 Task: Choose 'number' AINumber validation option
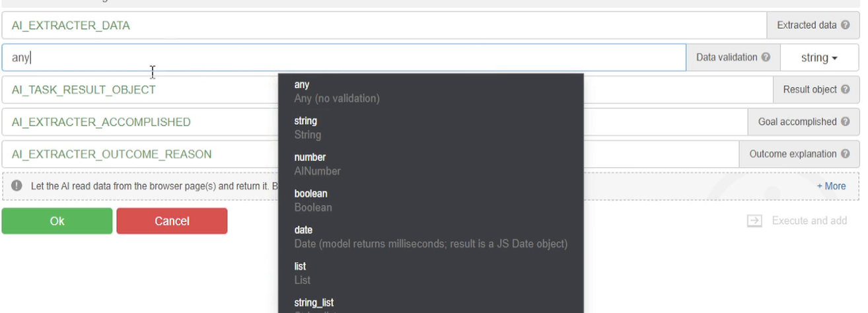(x=431, y=164)
